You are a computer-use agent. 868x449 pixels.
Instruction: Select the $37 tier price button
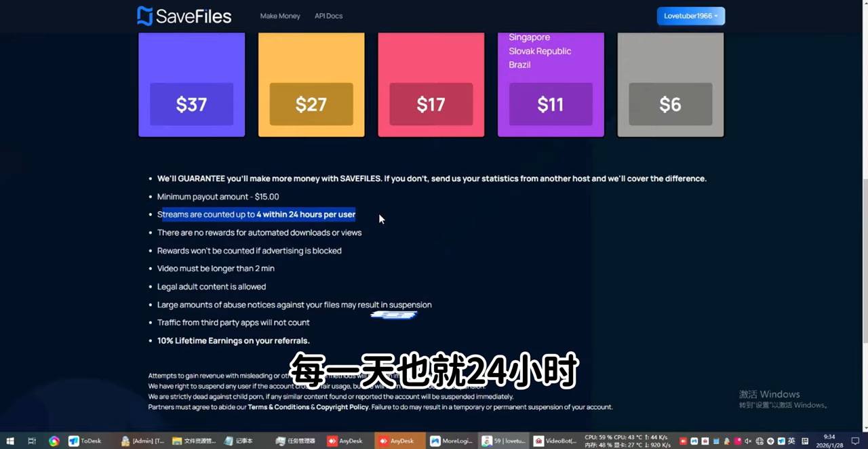click(191, 104)
